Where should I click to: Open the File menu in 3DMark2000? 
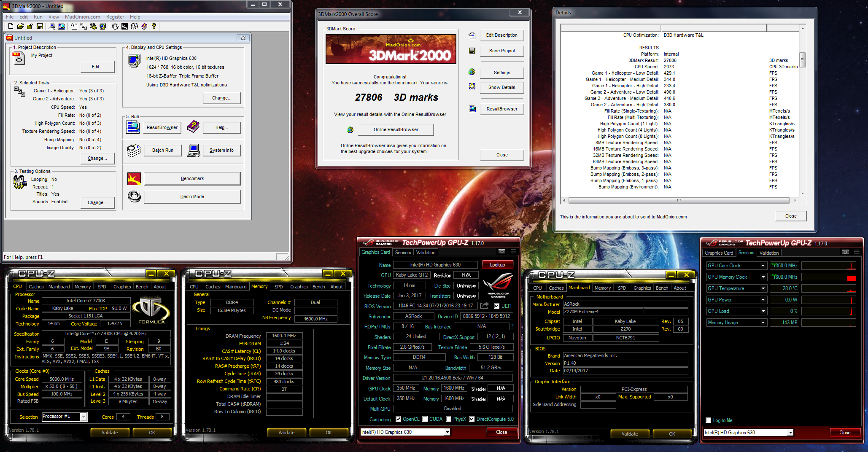[10, 17]
